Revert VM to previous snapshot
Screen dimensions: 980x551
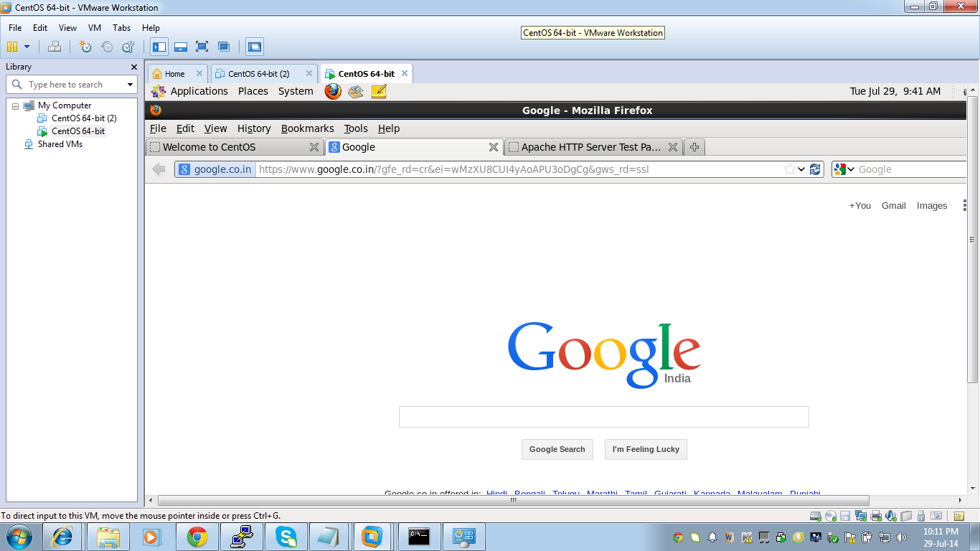tap(107, 47)
